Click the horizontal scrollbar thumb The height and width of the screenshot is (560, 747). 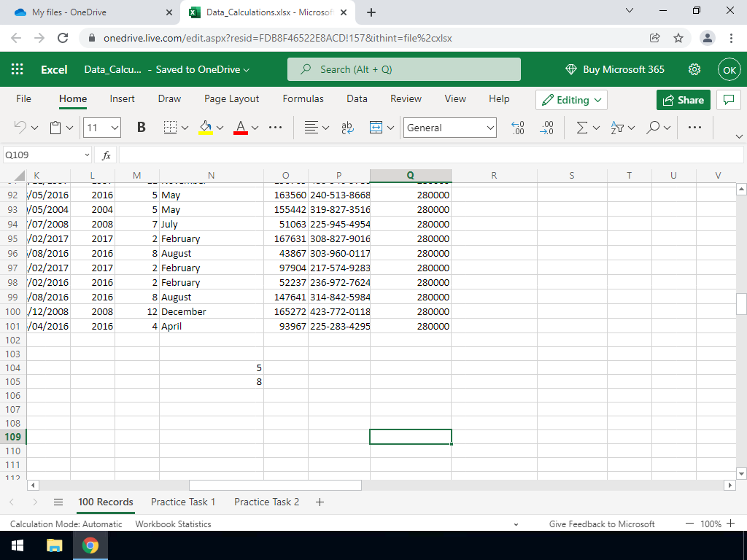[275, 485]
